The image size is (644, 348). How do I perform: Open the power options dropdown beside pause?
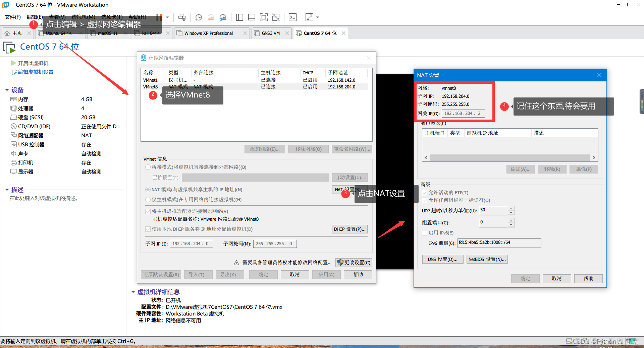coord(167,17)
